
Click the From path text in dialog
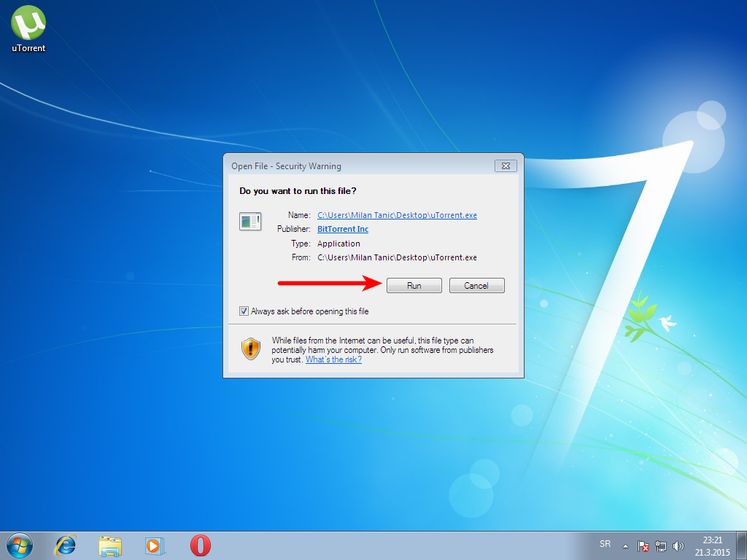(397, 257)
